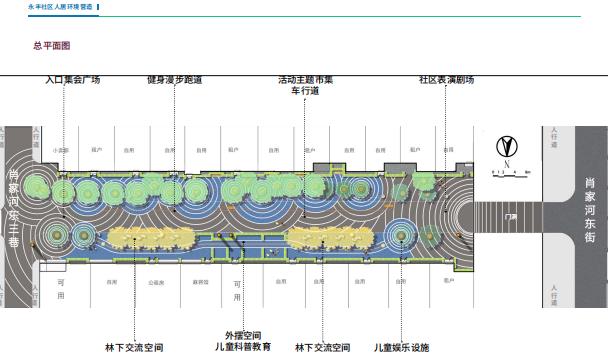
Task: Select the left 林下交流空间 bottom label
Action: point(134,347)
